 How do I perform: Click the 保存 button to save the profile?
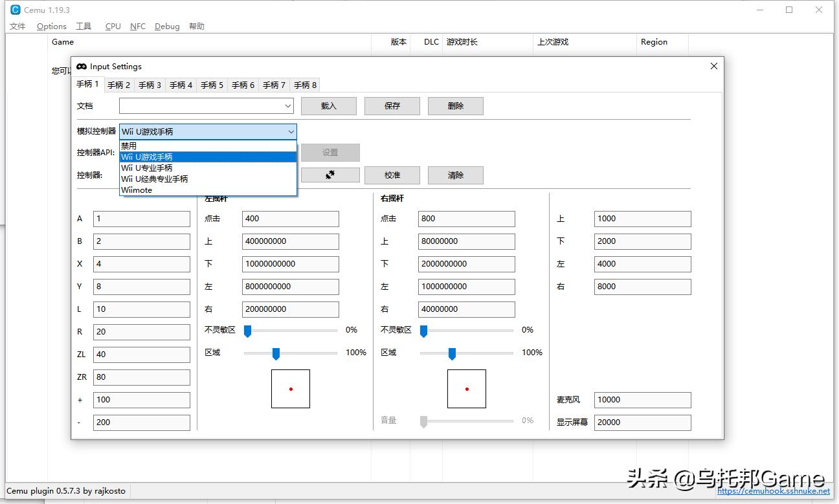[392, 105]
